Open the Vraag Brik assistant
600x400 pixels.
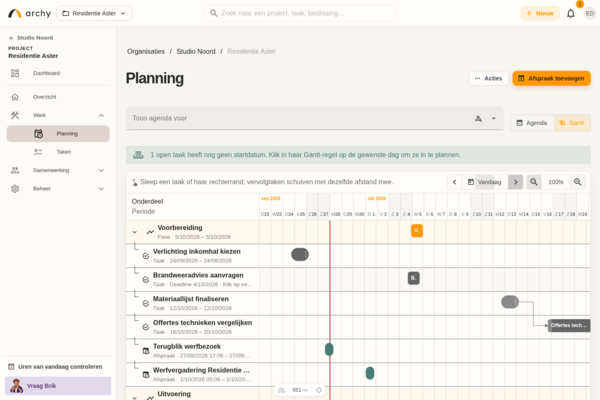pos(58,386)
